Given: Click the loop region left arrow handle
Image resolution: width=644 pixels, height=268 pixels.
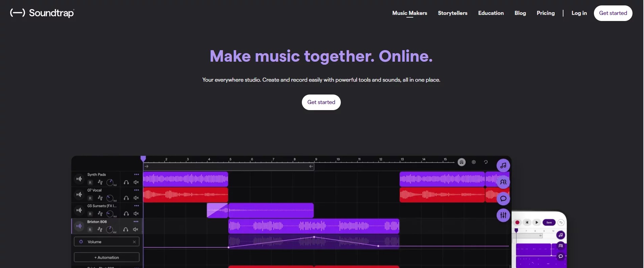Looking at the screenshot, I should [311, 166].
